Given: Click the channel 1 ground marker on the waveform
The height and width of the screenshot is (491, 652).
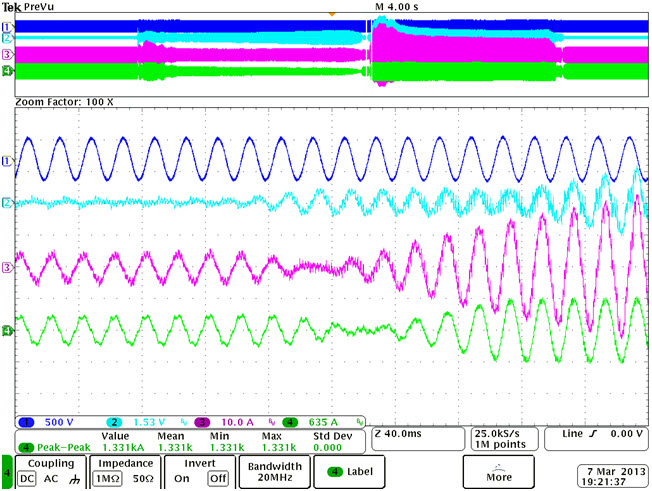Looking at the screenshot, I should [7, 160].
